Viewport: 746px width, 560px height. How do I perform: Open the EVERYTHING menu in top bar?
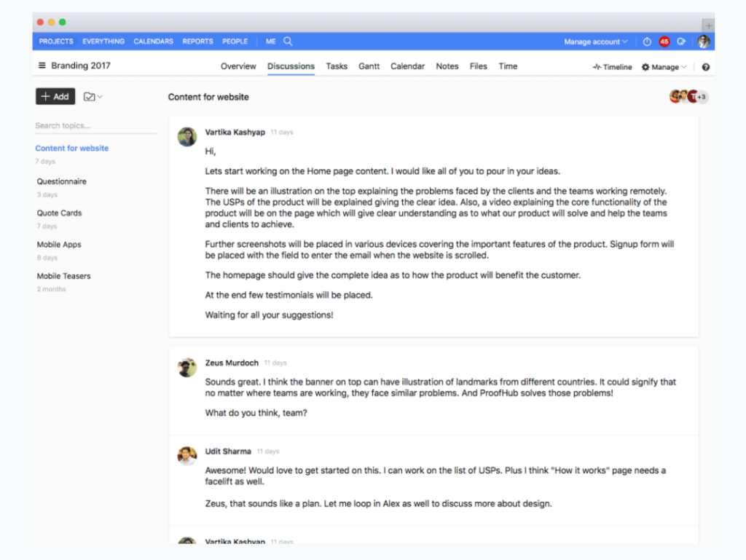tap(103, 42)
